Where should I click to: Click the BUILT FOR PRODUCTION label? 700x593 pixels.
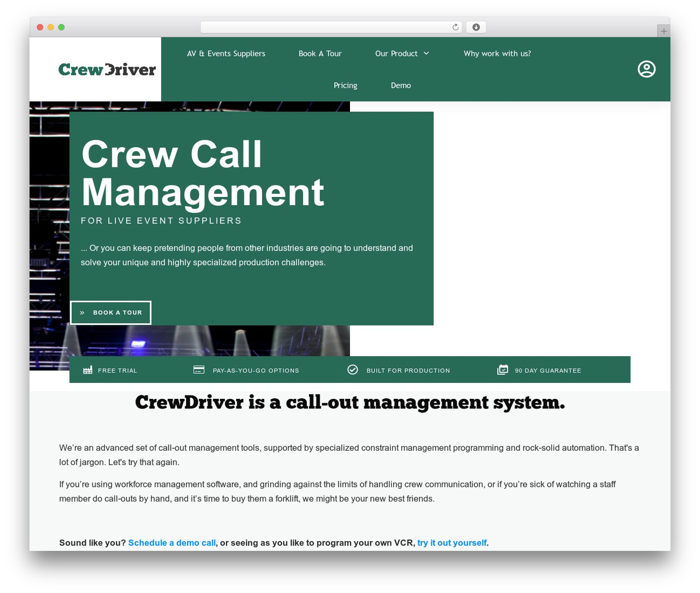408,370
